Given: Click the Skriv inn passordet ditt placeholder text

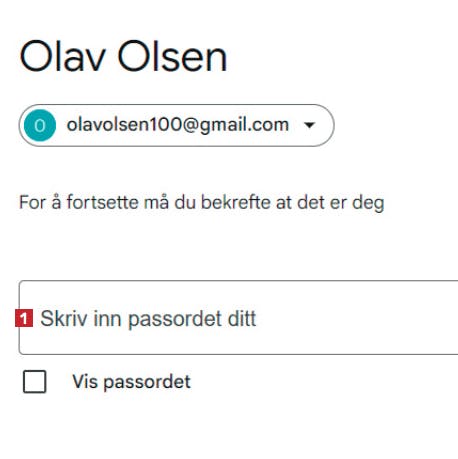Looking at the screenshot, I should pyautogui.click(x=148, y=319).
